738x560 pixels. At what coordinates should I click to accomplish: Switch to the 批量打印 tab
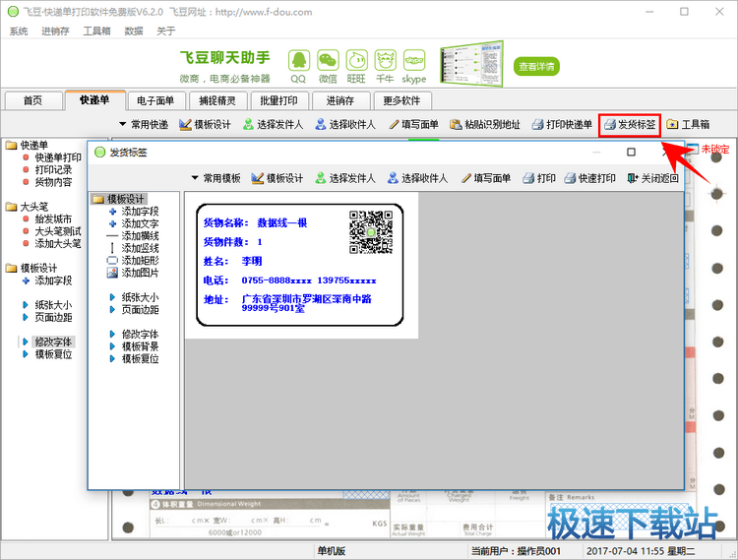(278, 100)
